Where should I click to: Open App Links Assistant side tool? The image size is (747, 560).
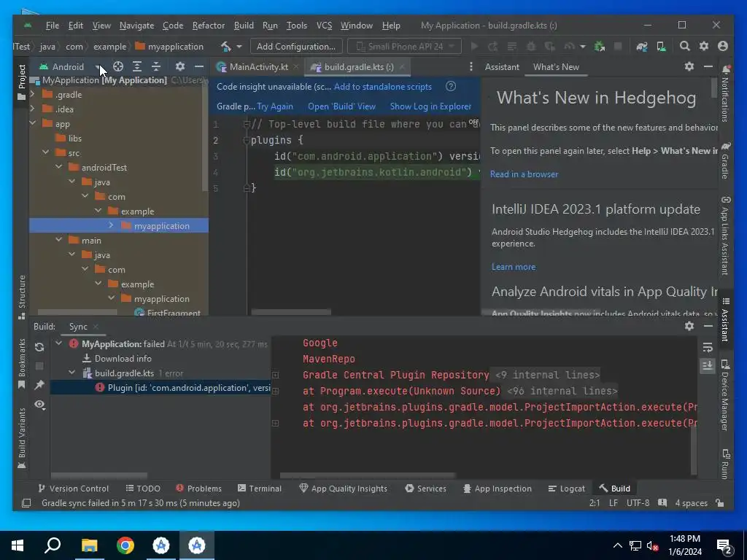[725, 236]
